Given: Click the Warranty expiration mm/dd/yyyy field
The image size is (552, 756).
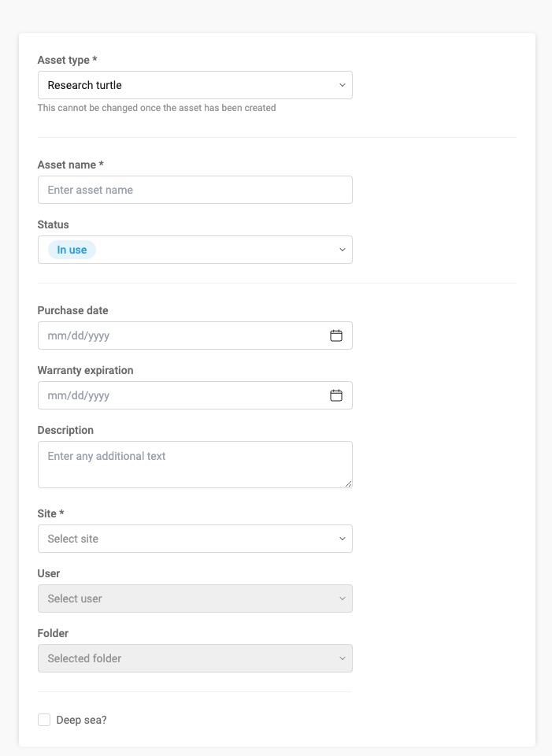Looking at the screenshot, I should tap(181, 395).
